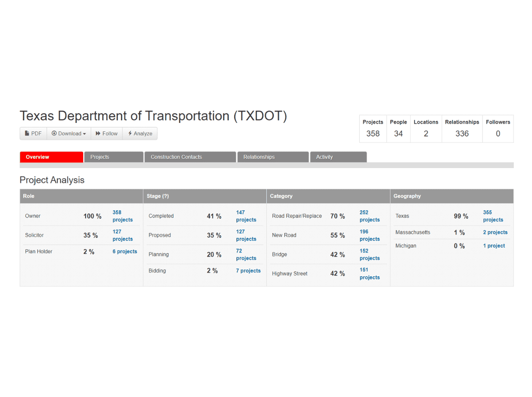Open the 1 project Michigan link
This screenshot has height=397, width=532.
[494, 246]
